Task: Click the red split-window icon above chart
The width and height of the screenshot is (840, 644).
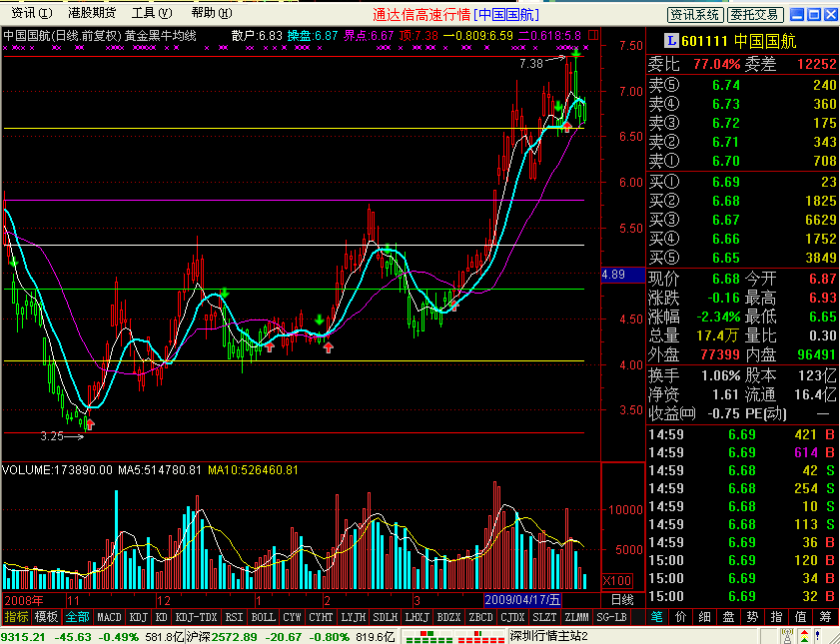Action: click(593, 35)
